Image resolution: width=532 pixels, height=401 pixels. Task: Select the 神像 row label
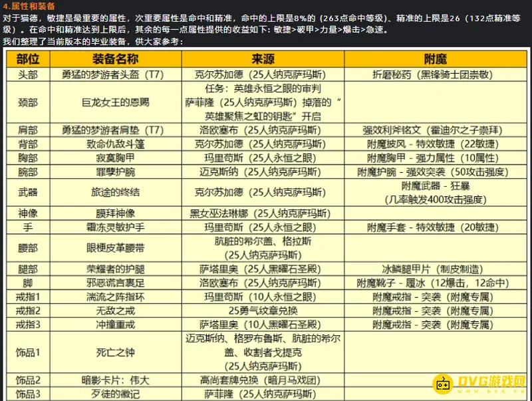(28, 213)
